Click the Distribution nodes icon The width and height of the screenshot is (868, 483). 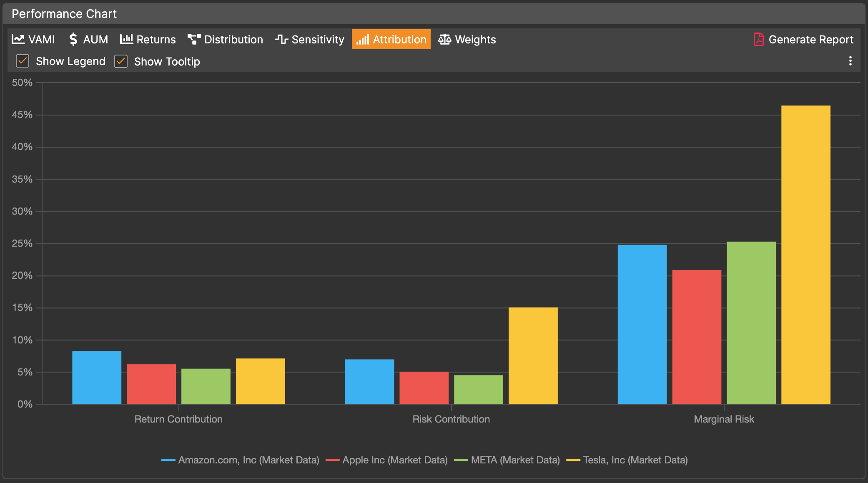click(x=194, y=39)
